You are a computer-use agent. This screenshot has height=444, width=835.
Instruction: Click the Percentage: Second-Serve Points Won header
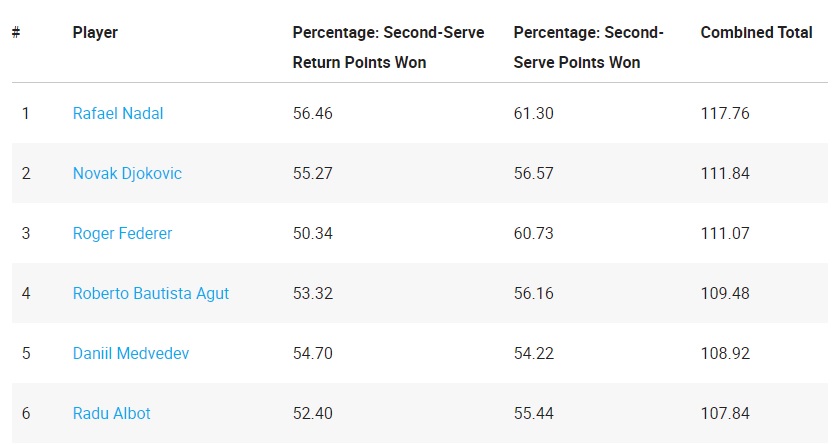(588, 47)
